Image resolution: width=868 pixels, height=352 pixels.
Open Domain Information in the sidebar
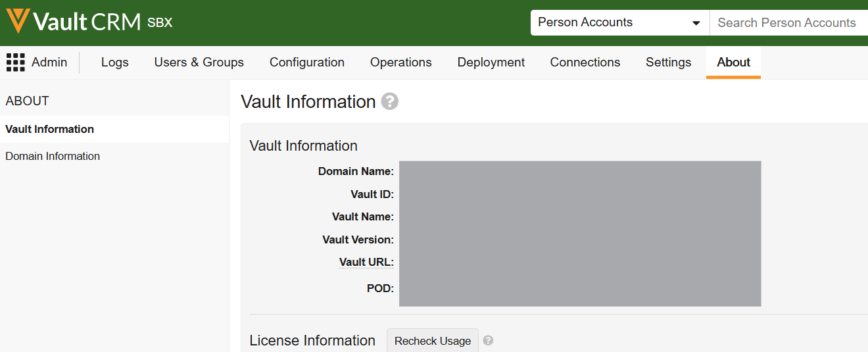tap(53, 157)
